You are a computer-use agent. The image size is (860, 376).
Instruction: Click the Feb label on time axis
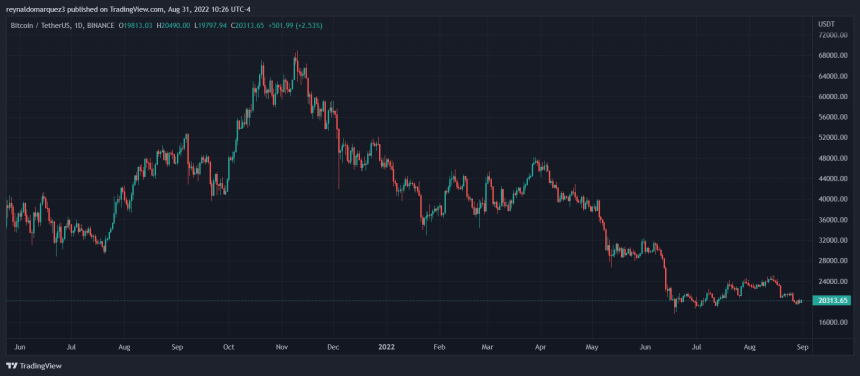[438, 347]
